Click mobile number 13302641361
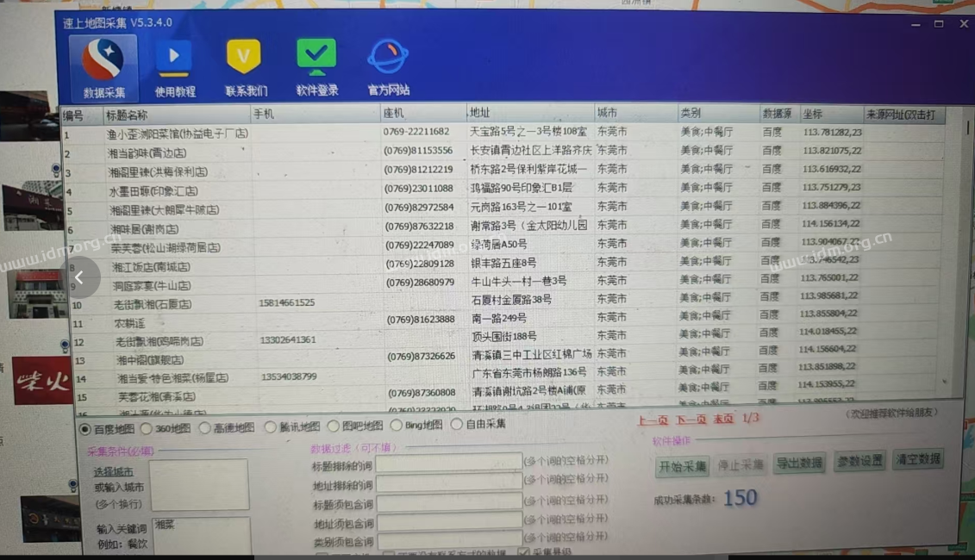975x560 pixels. [x=289, y=340]
